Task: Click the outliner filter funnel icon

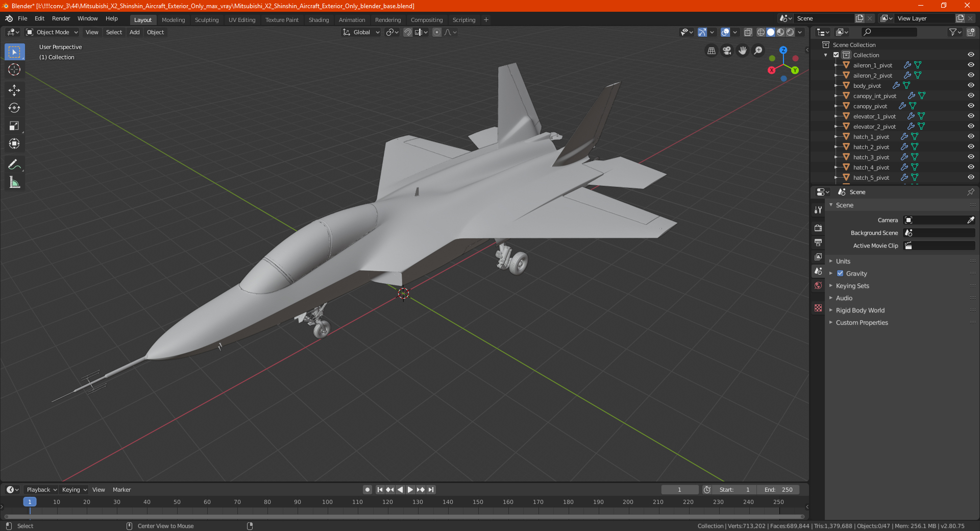Action: (x=952, y=32)
